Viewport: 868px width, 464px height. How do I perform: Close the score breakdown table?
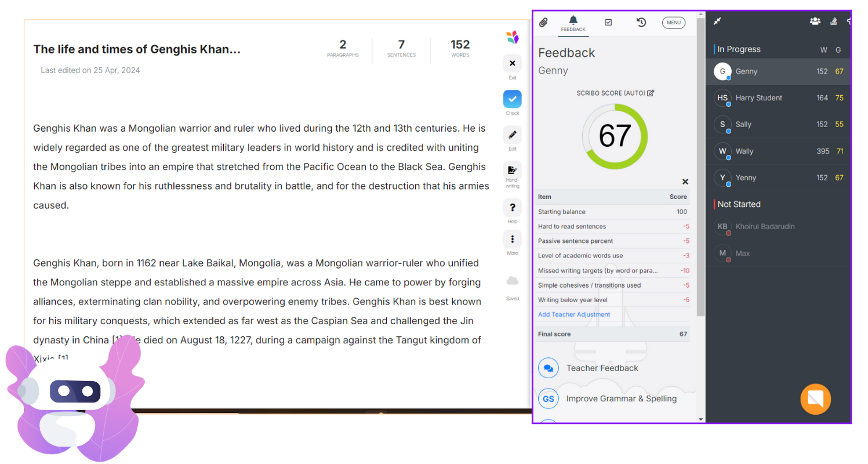click(685, 182)
